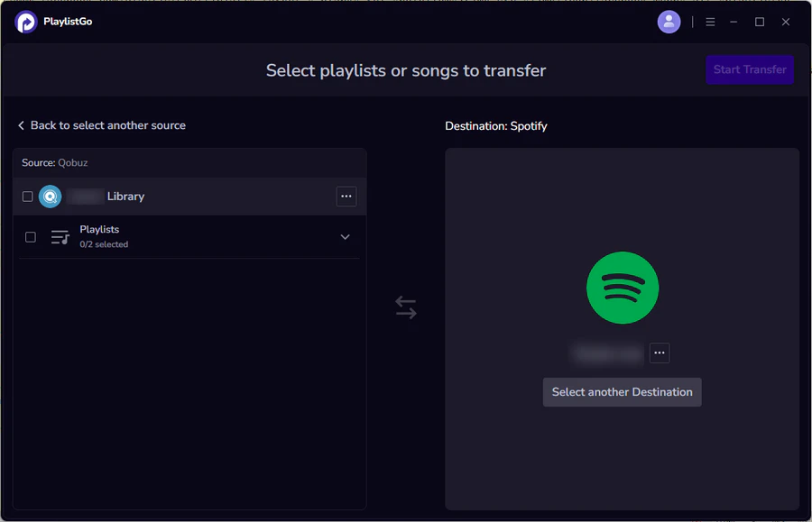Open the user account avatar

669,22
